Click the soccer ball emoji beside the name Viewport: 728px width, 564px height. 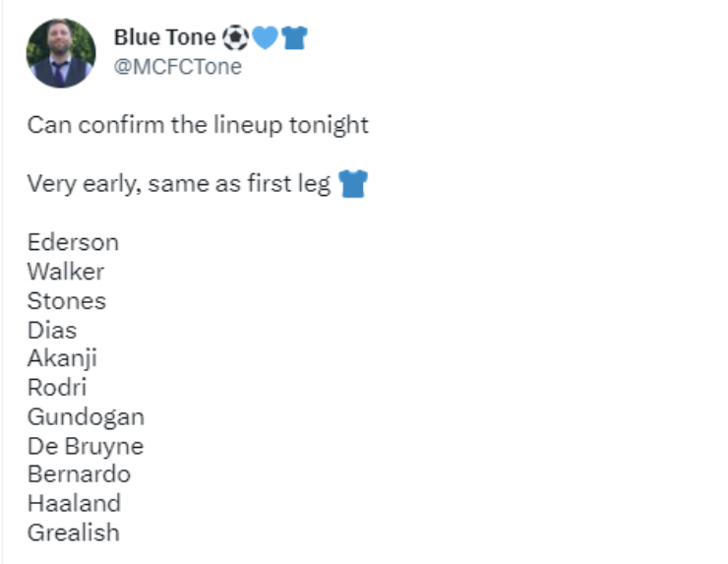click(235, 38)
